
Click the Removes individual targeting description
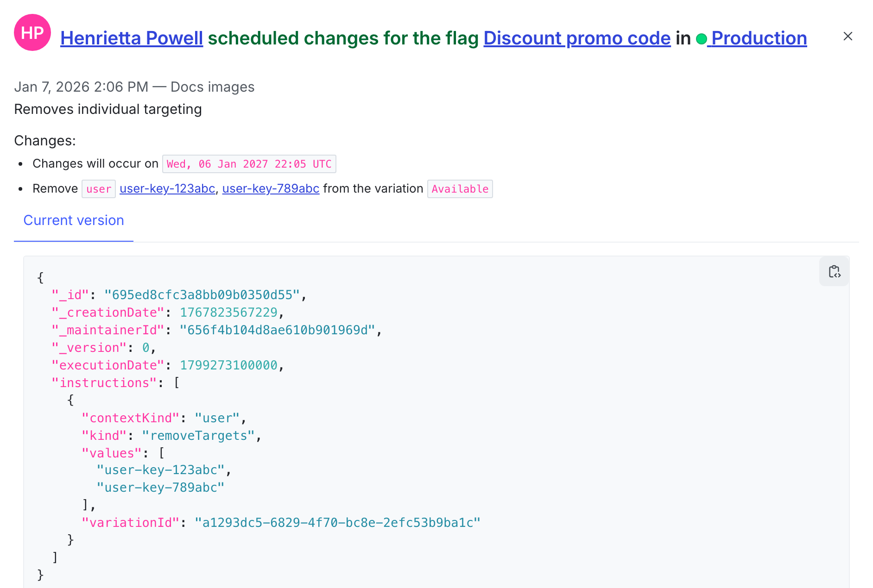pyautogui.click(x=108, y=109)
